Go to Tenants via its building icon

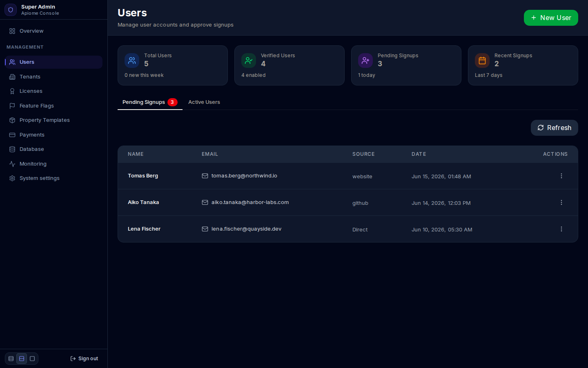click(x=12, y=77)
